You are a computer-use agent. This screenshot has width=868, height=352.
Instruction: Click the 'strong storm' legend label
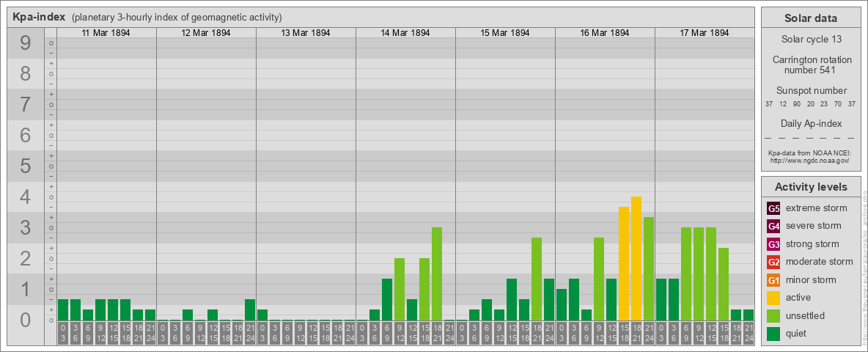[x=812, y=244]
